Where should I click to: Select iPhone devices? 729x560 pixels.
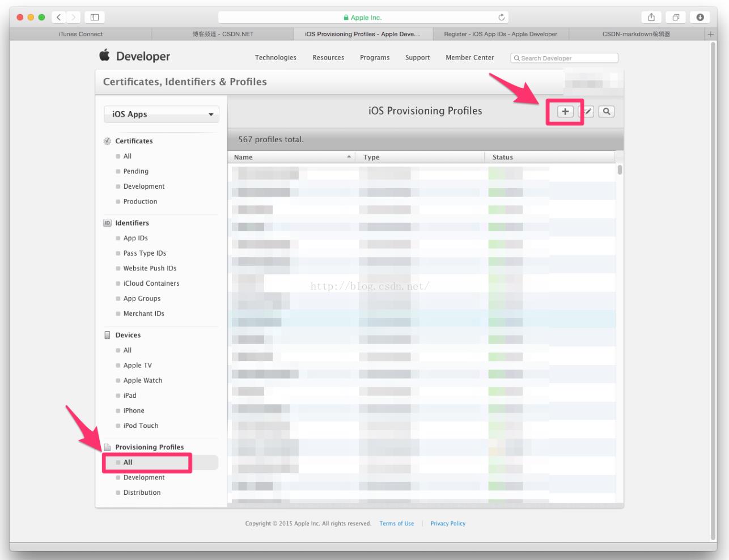[x=134, y=411]
